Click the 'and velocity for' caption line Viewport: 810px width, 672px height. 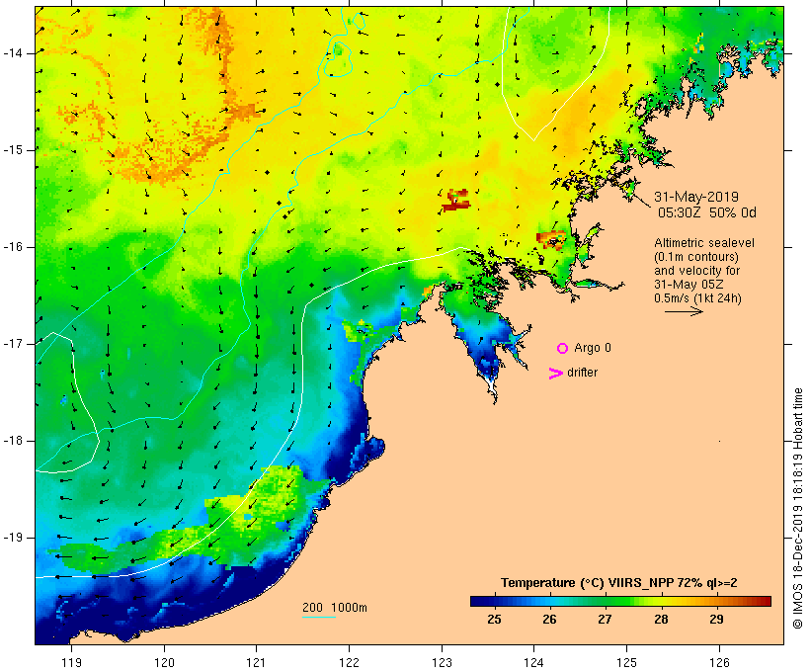[x=696, y=271]
